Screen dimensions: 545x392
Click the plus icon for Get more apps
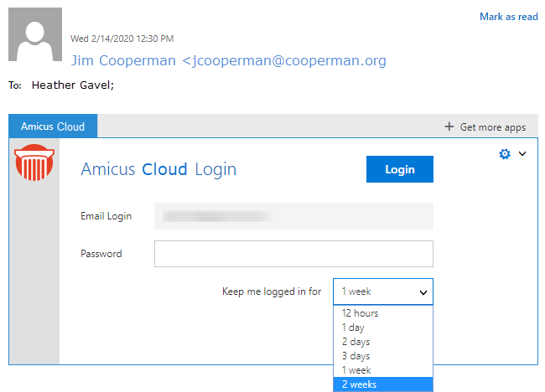coord(449,126)
